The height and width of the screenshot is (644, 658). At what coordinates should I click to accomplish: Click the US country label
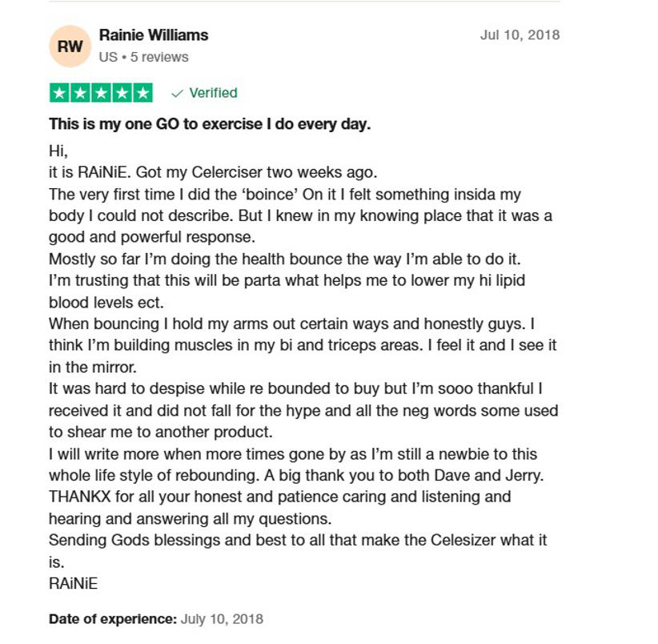coord(108,57)
